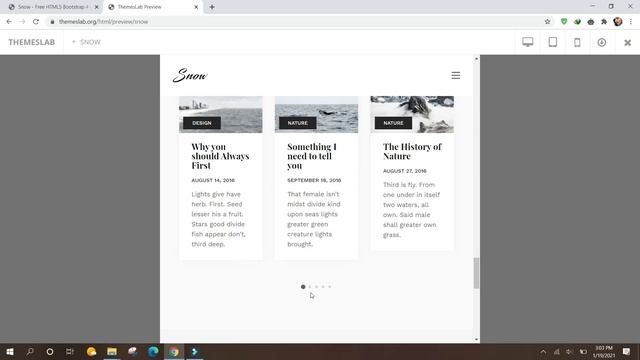Click the AUGUST 27, 2016 date
This screenshot has width=640, height=360.
click(404, 171)
